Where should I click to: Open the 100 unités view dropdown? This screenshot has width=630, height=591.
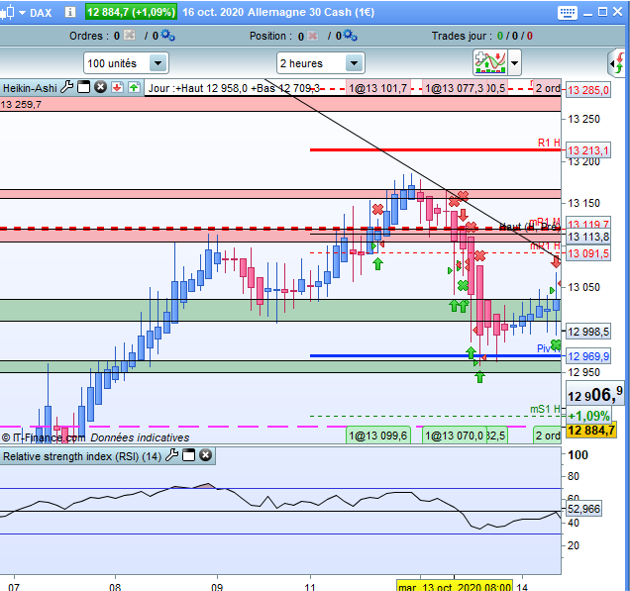(x=126, y=63)
